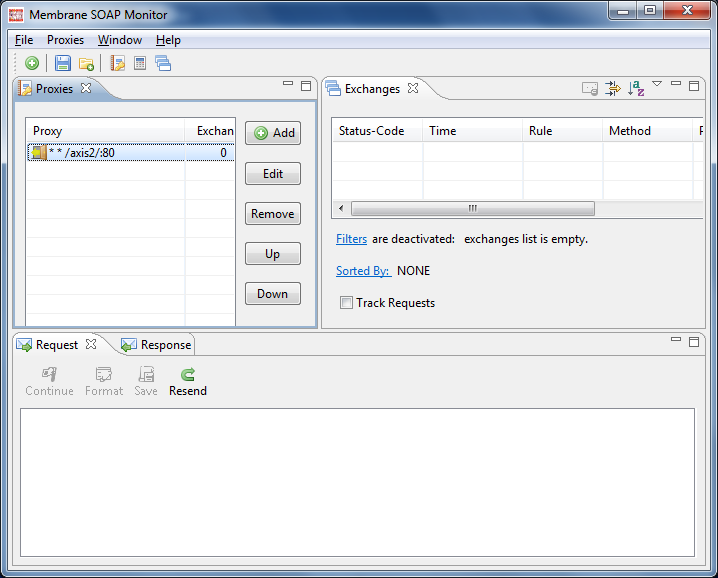Maximize the Request panel
Viewport: 718px width, 578px height.
pos(694,342)
